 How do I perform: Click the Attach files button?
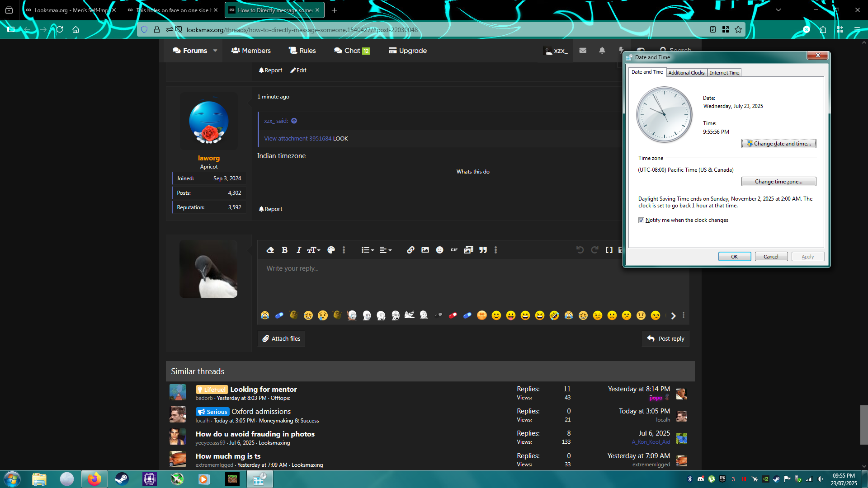point(281,338)
